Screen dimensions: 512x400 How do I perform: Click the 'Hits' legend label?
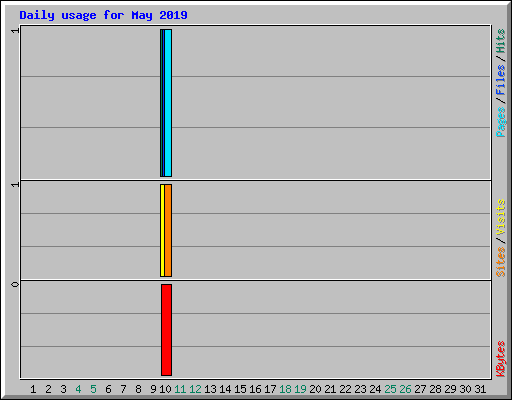[500, 41]
